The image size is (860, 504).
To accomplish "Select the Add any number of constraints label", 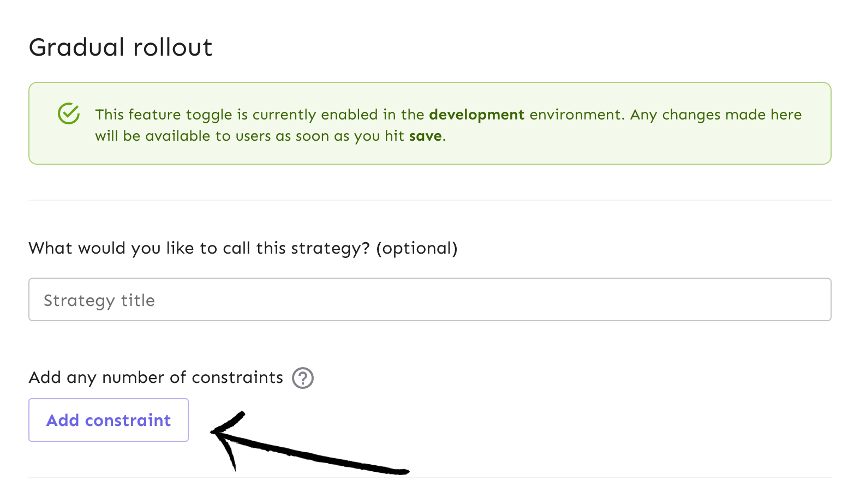I will pyautogui.click(x=156, y=377).
